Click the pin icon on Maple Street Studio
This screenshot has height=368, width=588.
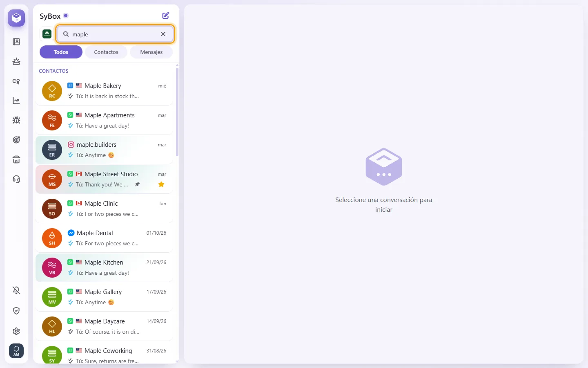138,184
